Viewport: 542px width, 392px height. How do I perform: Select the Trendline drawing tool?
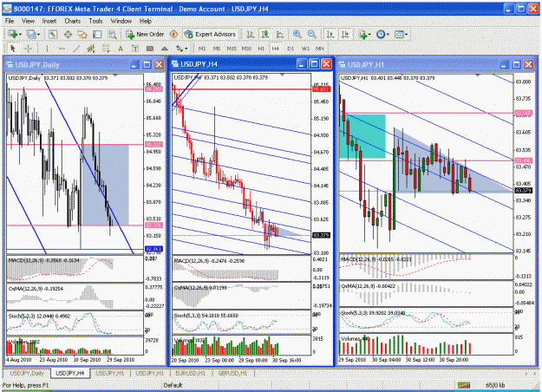coord(76,49)
